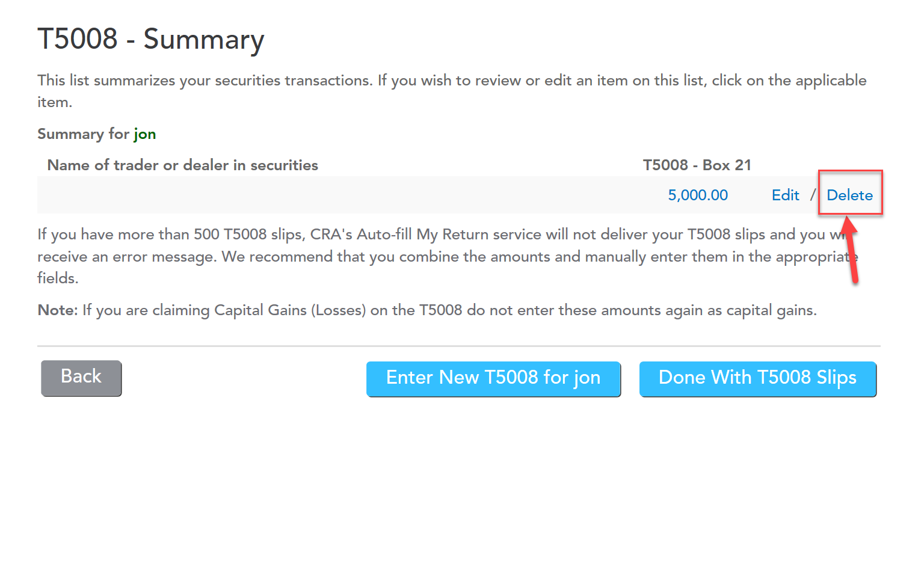Click the bold Note: label
Viewport: 924px width, 587px height.
click(58, 310)
